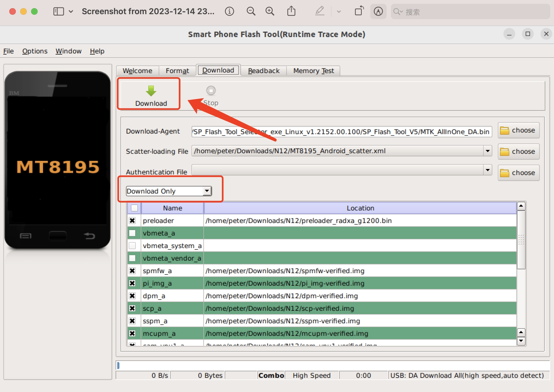Viewport: 554px width, 392px height.
Task: Open the Memory Test tab
Action: point(314,70)
